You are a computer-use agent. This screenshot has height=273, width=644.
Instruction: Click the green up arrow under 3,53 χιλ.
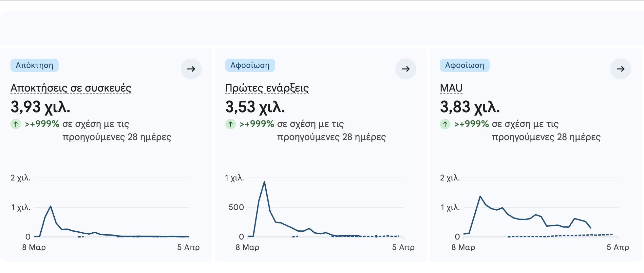(x=231, y=124)
